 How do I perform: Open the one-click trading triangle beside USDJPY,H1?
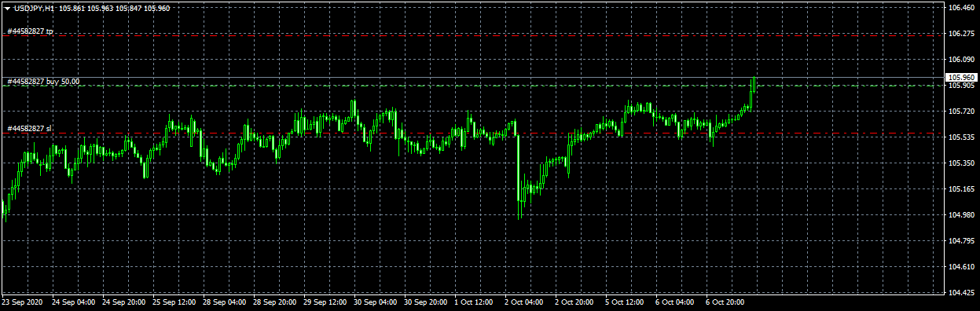click(7, 8)
